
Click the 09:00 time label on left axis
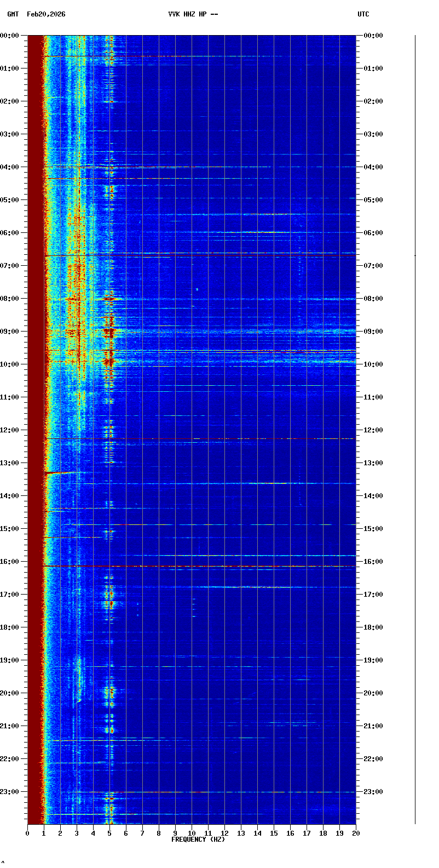9,332
